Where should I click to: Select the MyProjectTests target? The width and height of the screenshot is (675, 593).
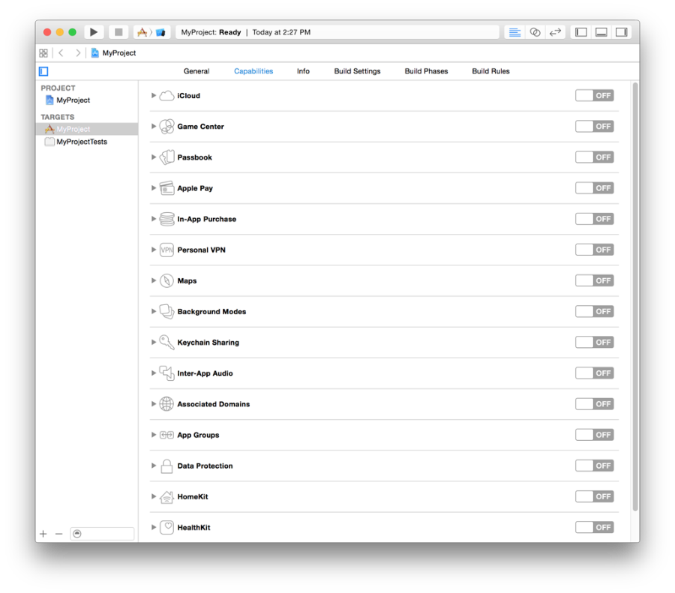coord(81,142)
